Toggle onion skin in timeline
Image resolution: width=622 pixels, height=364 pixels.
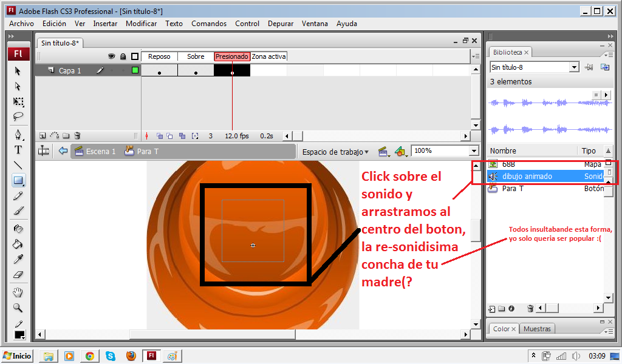point(160,136)
